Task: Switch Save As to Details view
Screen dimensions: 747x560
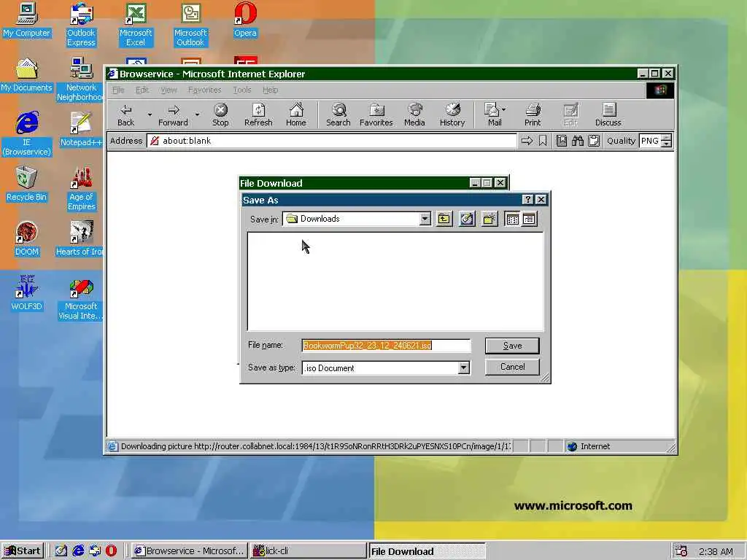Action: coord(529,219)
